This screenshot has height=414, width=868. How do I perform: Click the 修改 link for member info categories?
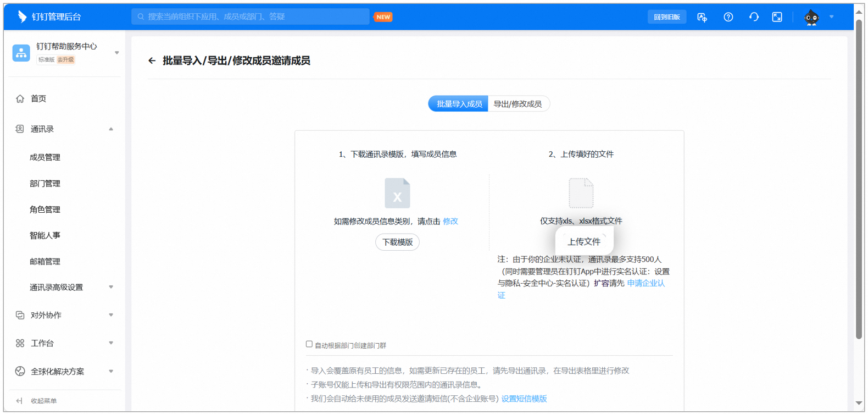coord(450,221)
